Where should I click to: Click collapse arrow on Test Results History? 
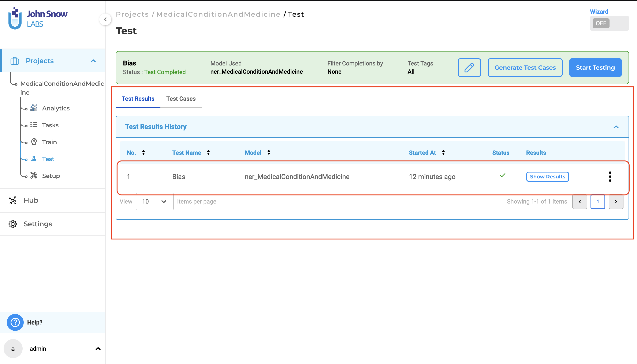pos(616,127)
